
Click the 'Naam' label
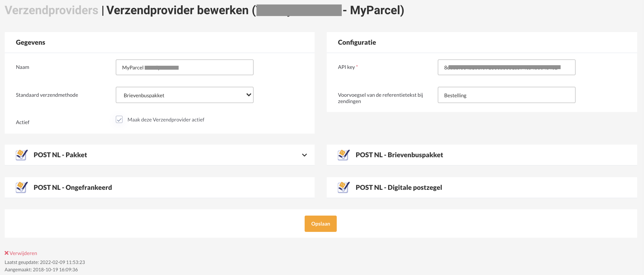click(x=22, y=67)
